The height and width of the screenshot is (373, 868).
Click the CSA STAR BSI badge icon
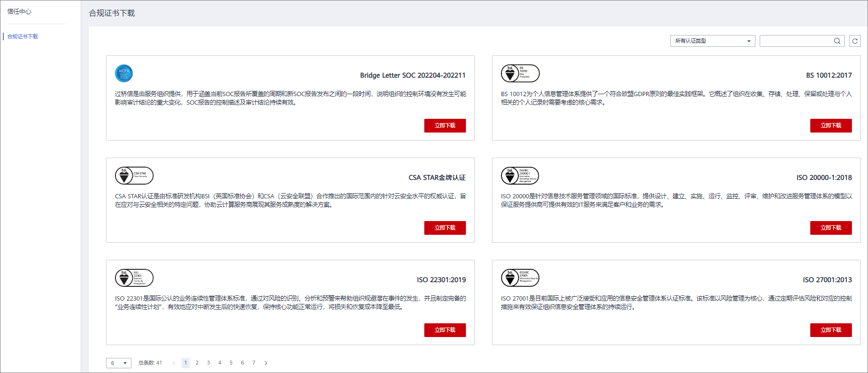(x=134, y=176)
